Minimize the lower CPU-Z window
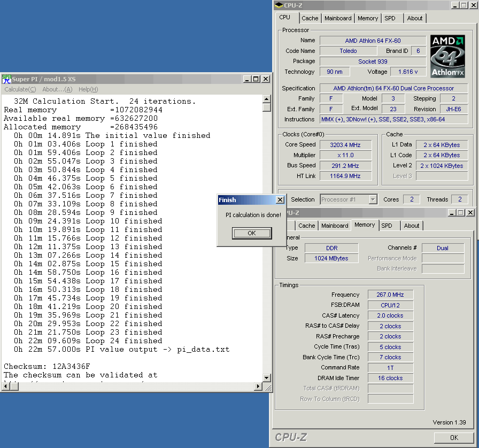479x448 pixels. pos(452,213)
